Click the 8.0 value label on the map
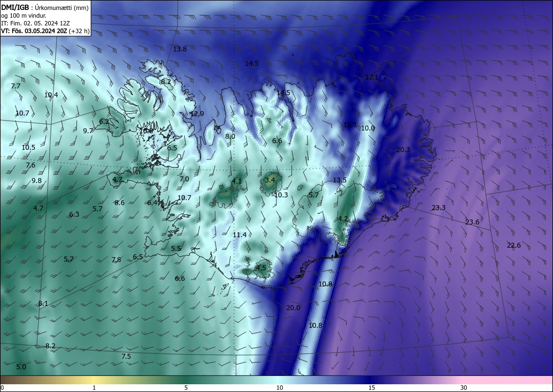 point(230,137)
